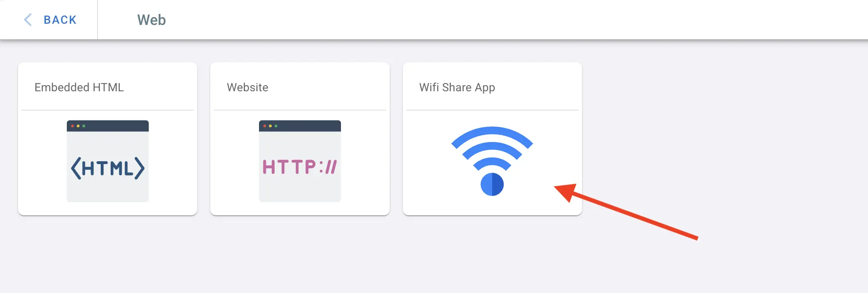The width and height of the screenshot is (868, 293).
Task: Select the Wifi icon's blue dot
Action: 492,185
